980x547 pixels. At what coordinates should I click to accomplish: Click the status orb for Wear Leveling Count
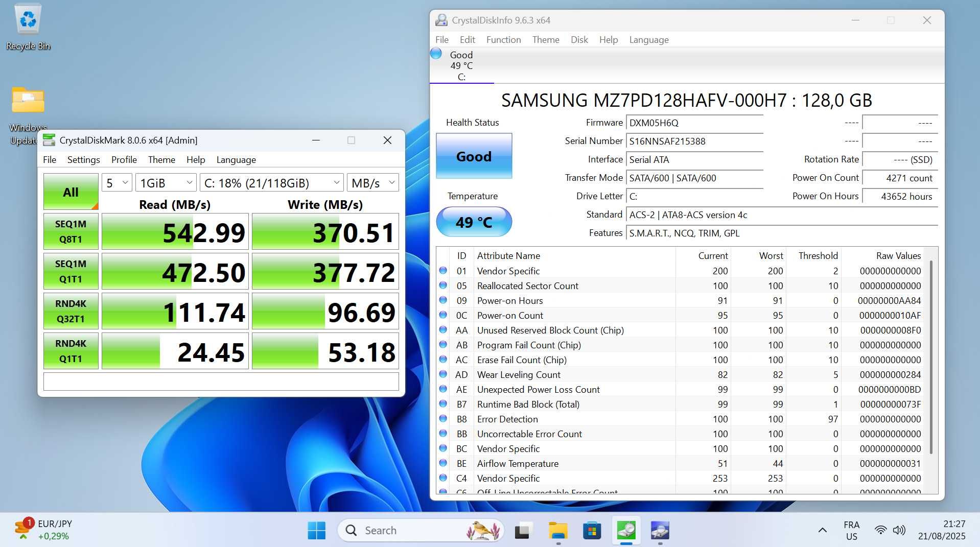(x=443, y=374)
